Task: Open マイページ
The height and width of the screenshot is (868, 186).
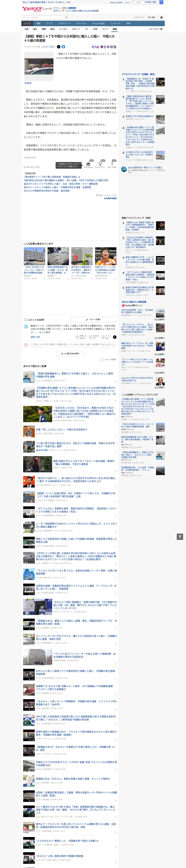Action: tap(139, 17)
